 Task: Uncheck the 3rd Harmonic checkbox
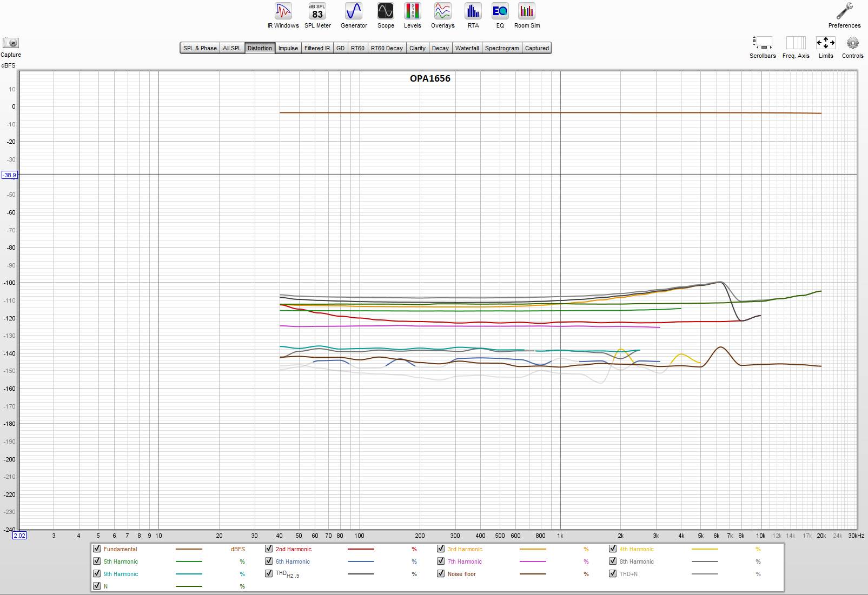(441, 549)
